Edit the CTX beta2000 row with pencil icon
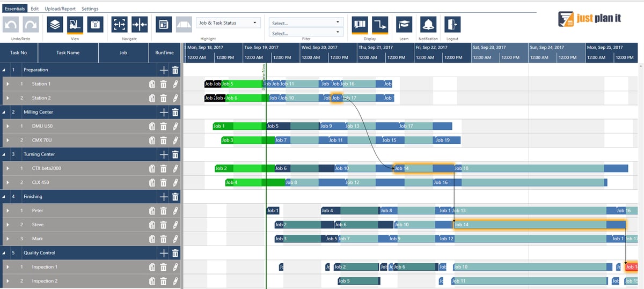The height and width of the screenshot is (289, 644). click(x=175, y=168)
